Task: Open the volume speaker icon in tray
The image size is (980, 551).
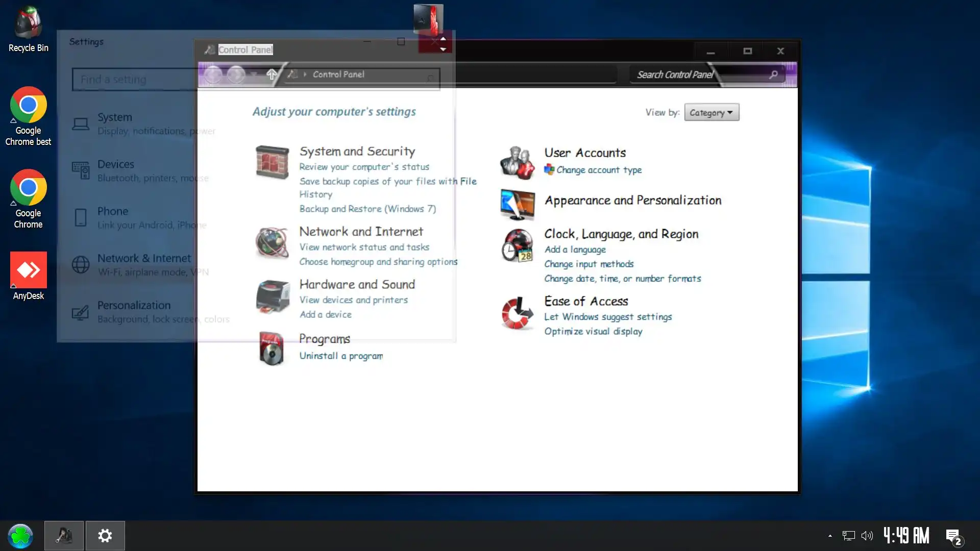Action: coord(867,536)
